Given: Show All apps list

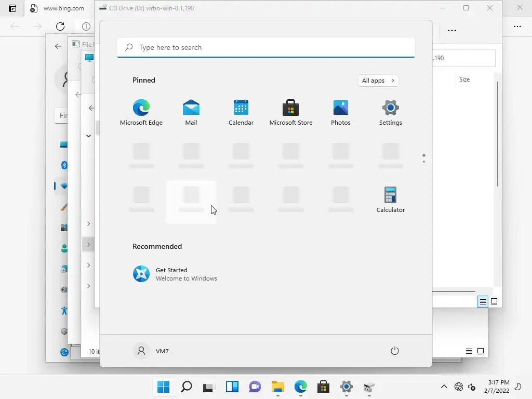Looking at the screenshot, I should (378, 81).
